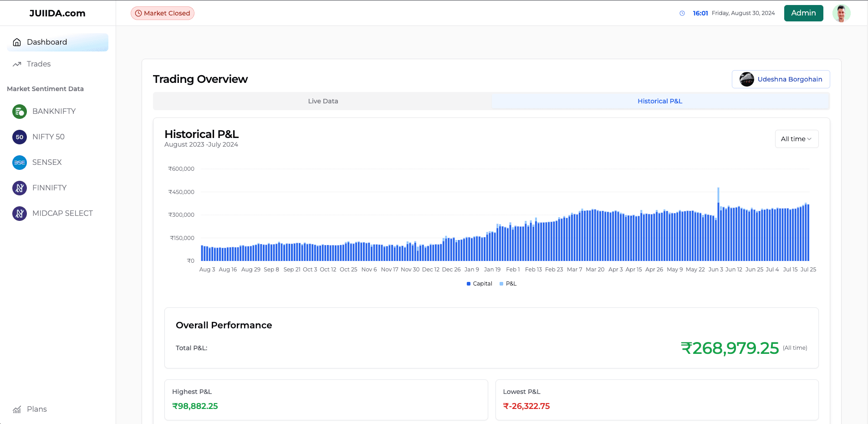The height and width of the screenshot is (424, 868).
Task: Open SENSEX BSE logo icon
Action: tap(20, 163)
